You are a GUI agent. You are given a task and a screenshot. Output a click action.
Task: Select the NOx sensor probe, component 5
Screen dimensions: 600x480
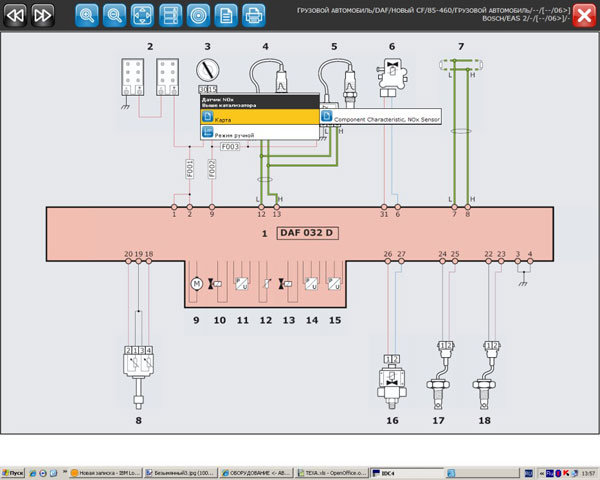[350, 85]
